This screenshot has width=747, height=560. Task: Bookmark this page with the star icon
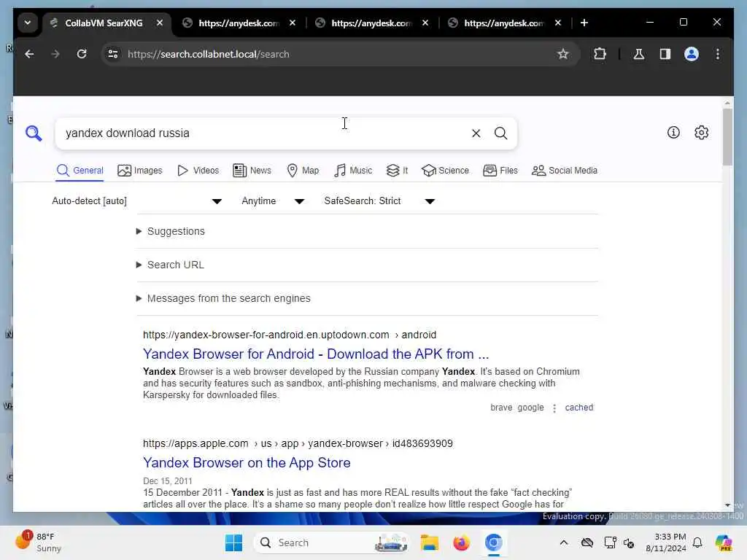pos(562,54)
